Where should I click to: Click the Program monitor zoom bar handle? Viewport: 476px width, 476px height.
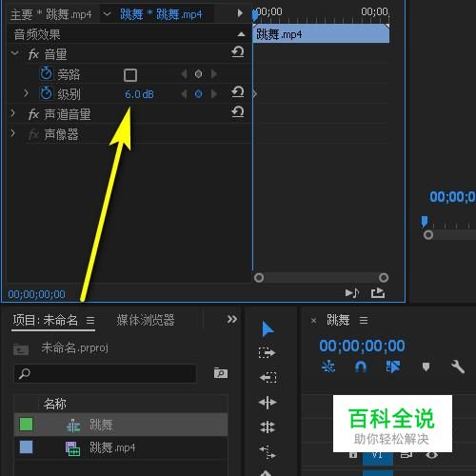428,235
